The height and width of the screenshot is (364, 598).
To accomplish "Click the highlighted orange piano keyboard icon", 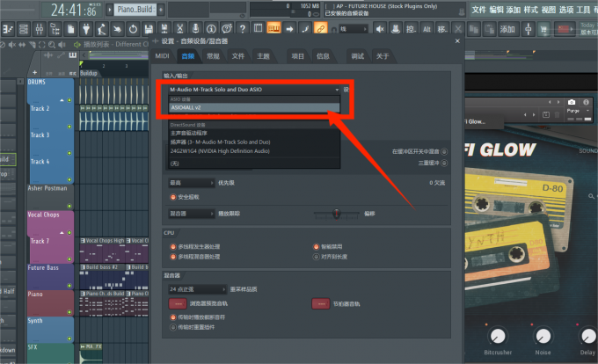I will coord(273,29).
